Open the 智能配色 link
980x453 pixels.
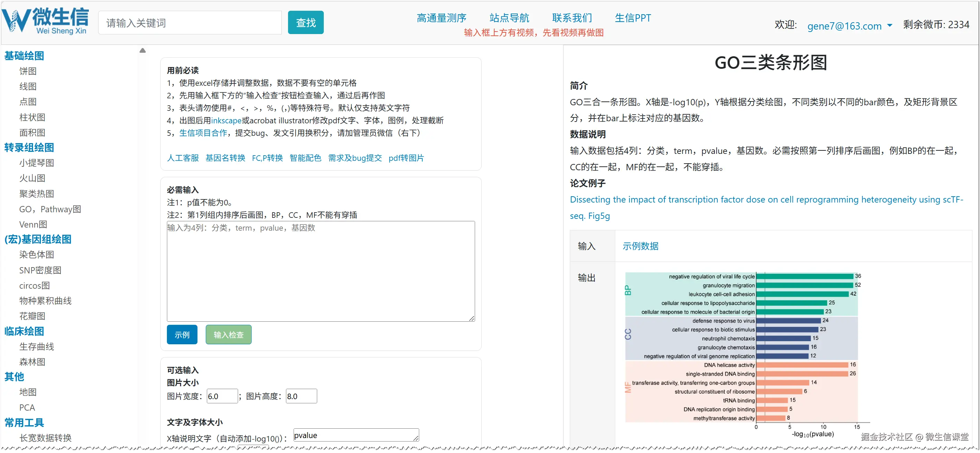tap(305, 158)
